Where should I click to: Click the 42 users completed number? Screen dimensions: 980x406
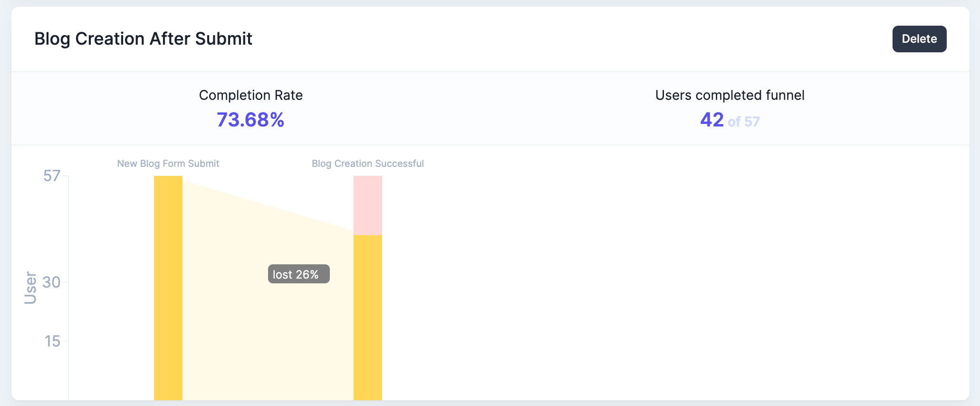coord(712,120)
